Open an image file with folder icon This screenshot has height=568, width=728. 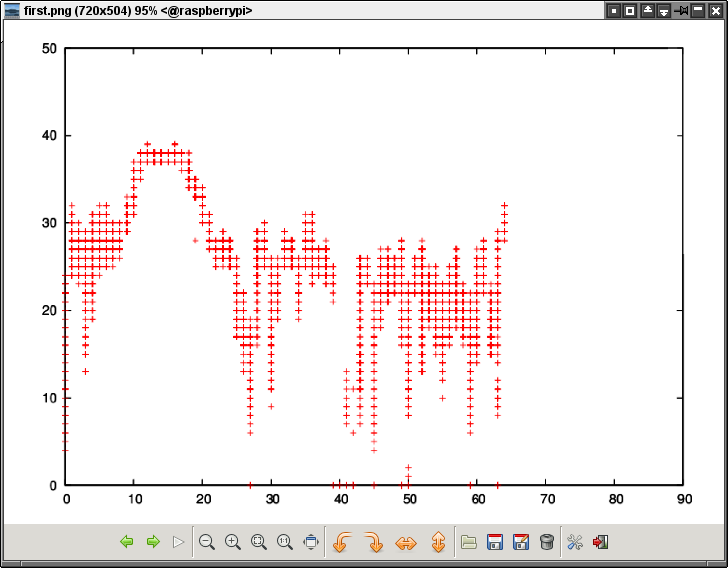[x=468, y=542]
